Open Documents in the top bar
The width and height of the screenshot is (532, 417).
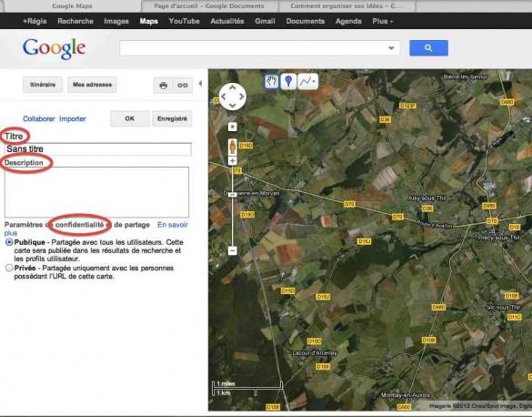pos(306,21)
